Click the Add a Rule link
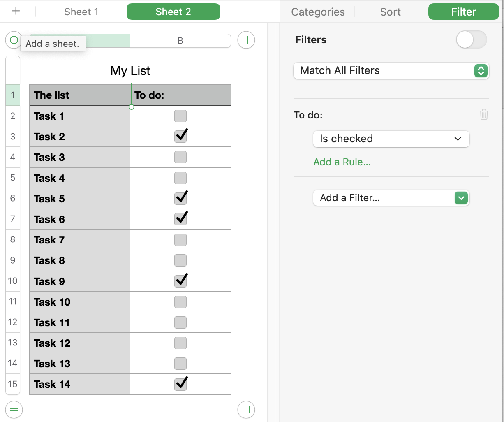 point(342,162)
